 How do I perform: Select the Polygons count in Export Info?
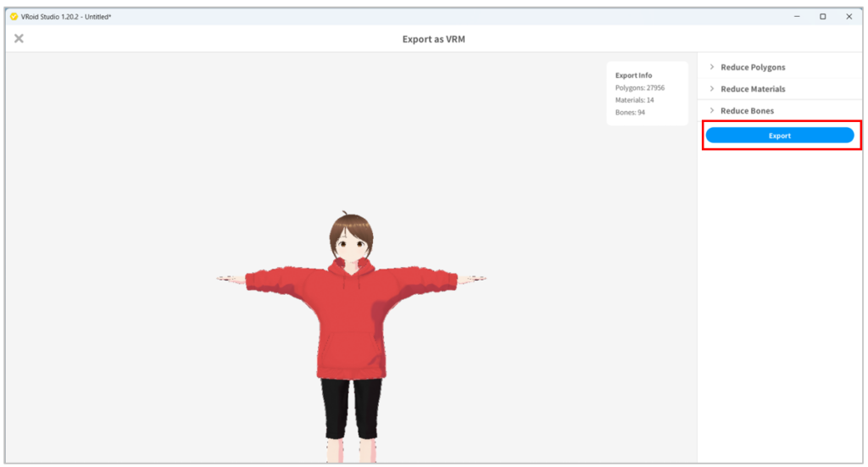tap(640, 87)
